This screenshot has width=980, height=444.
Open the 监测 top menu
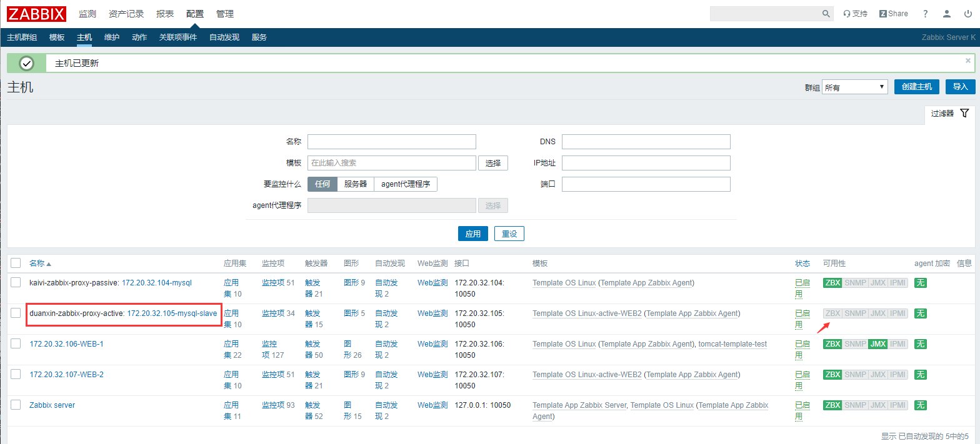87,14
